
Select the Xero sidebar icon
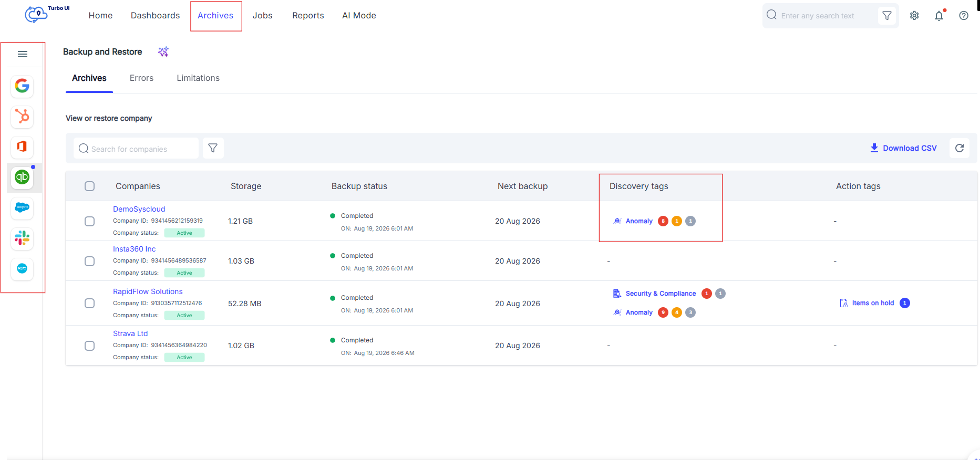22,268
